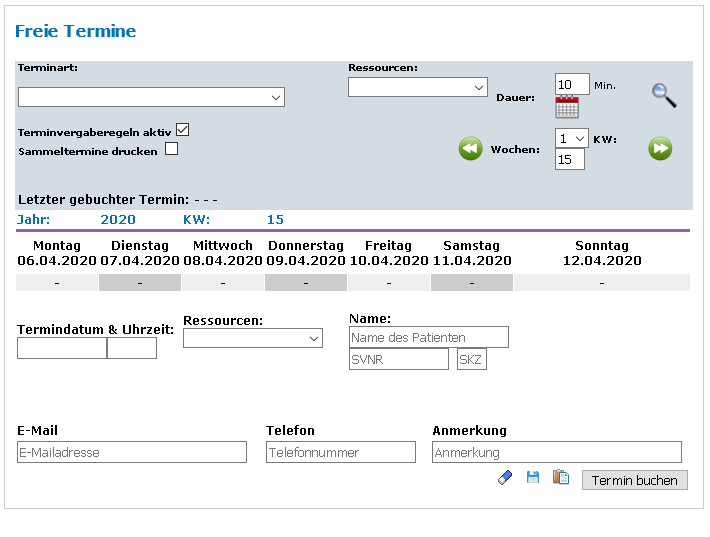Click the floppy disk save icon
Screen dimensions: 710x537
pyautogui.click(x=533, y=478)
